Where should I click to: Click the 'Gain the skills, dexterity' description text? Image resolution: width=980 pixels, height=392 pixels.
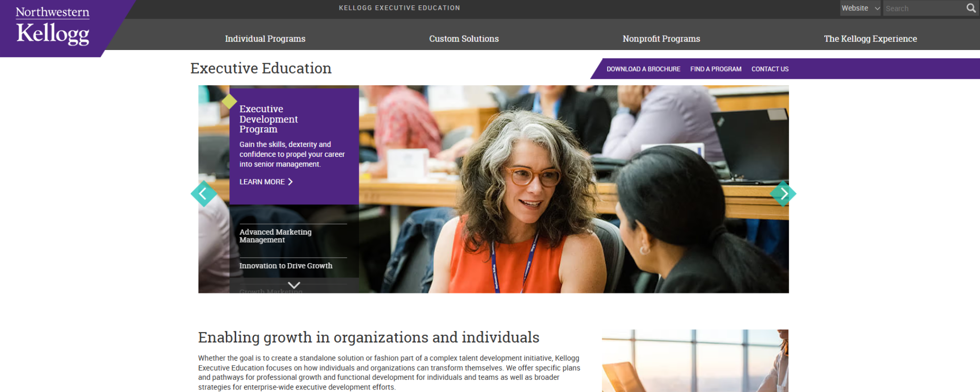click(292, 154)
